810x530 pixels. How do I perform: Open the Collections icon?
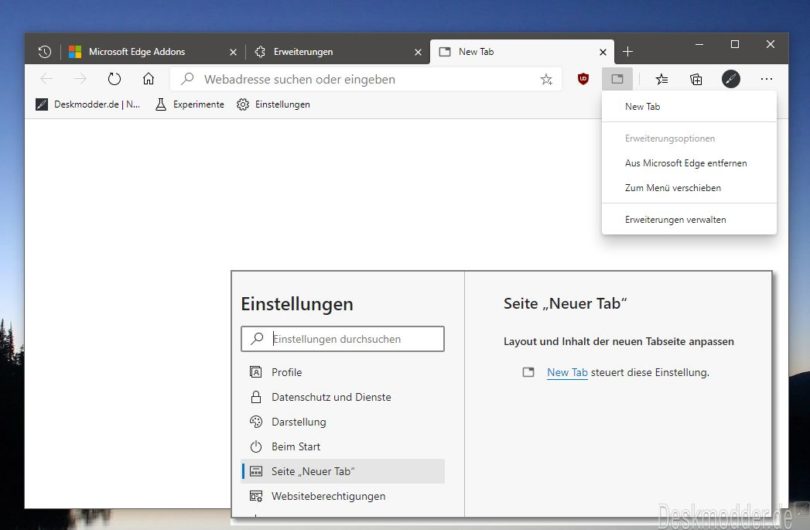click(x=696, y=79)
